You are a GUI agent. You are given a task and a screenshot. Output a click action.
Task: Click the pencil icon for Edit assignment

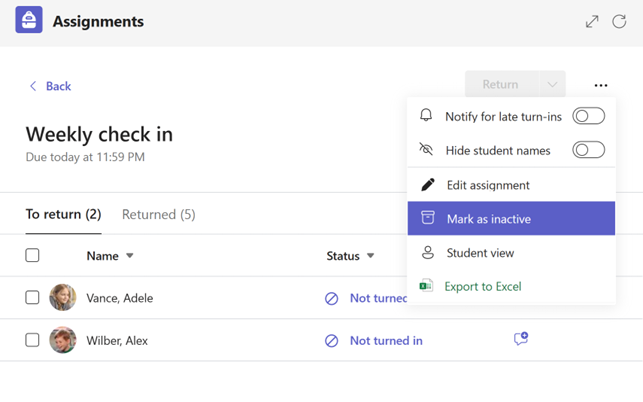[427, 185]
